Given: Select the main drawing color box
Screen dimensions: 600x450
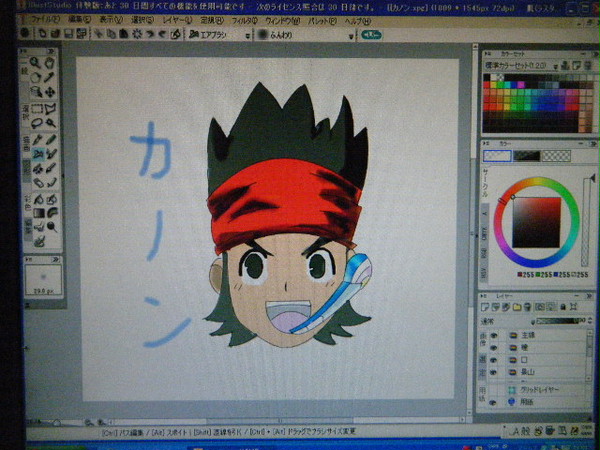Looking at the screenshot, I should click(x=497, y=156).
